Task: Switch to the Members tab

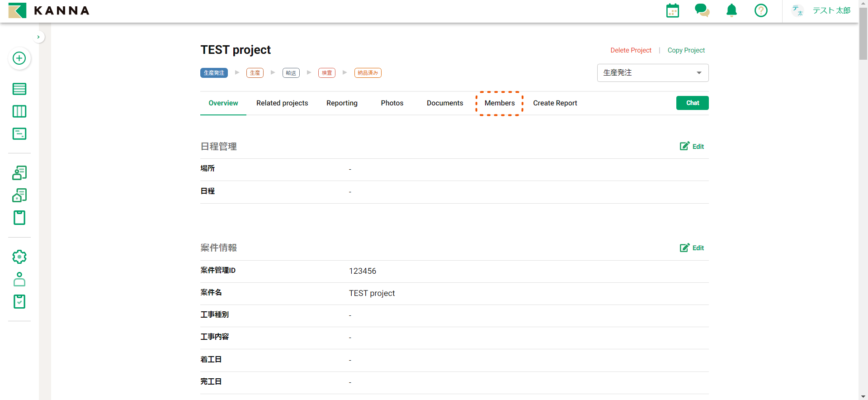Action: (499, 103)
